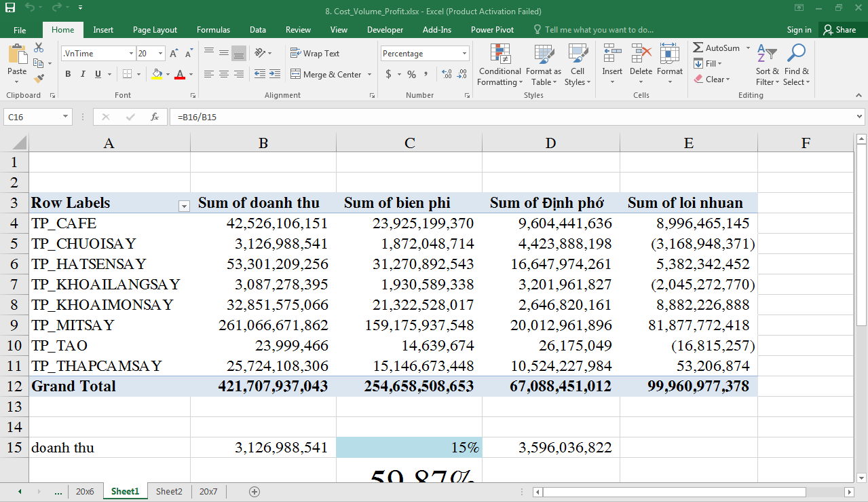The image size is (868, 502).
Task: Switch to the Insert ribbon tab
Action: point(103,30)
